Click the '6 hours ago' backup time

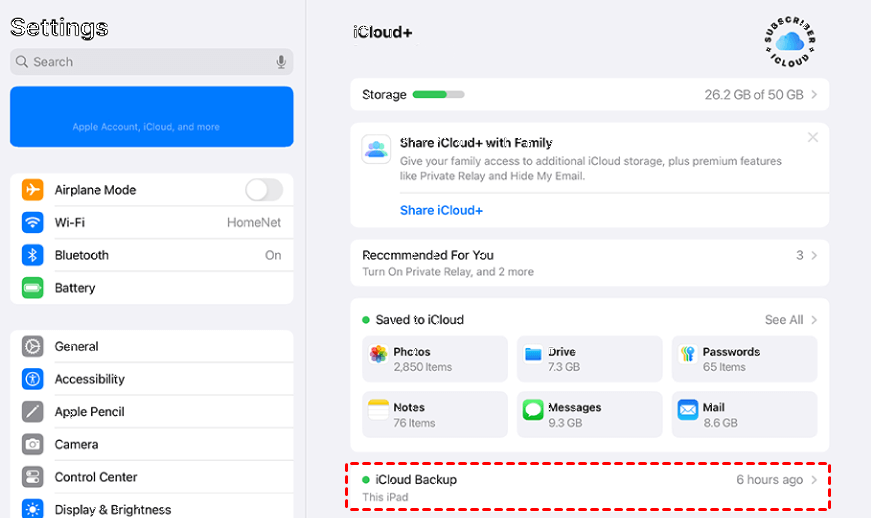click(769, 480)
